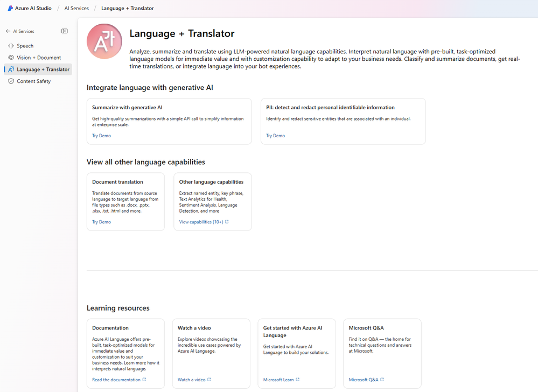Screen dimensions: 538x392
Task: Click the Speech waveform icon
Action: coord(11,46)
